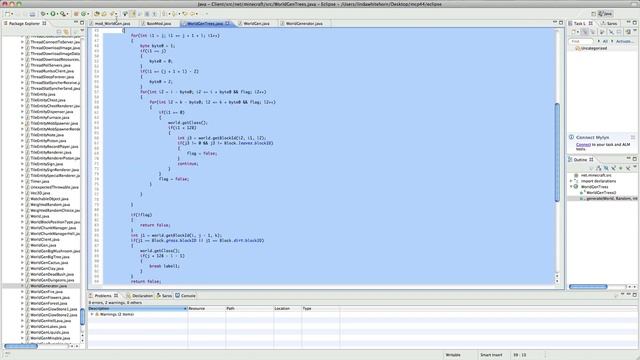Toggle Scheduled presentation in Task List
Image resolution: width=640 pixels, height=360 pixels.
click(x=593, y=32)
